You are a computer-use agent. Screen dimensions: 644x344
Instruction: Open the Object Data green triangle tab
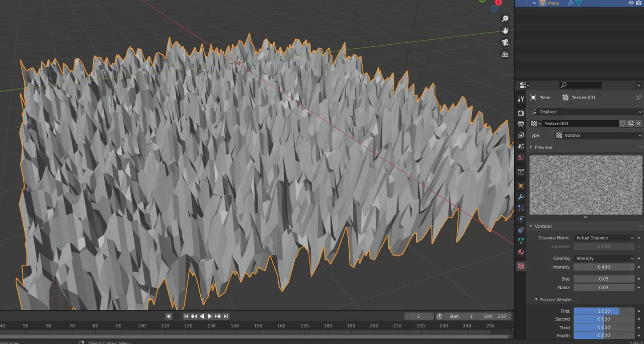tap(521, 241)
